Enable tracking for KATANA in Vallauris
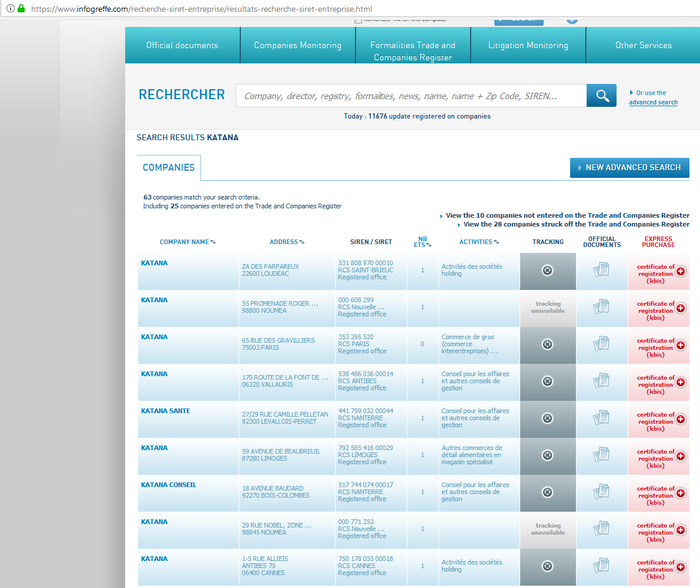Image resolution: width=700 pixels, height=588 pixels. point(547,381)
